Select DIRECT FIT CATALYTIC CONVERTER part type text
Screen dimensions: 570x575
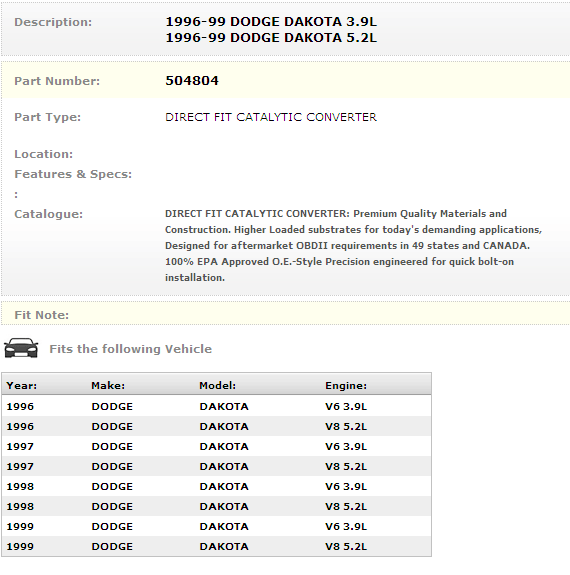(271, 117)
